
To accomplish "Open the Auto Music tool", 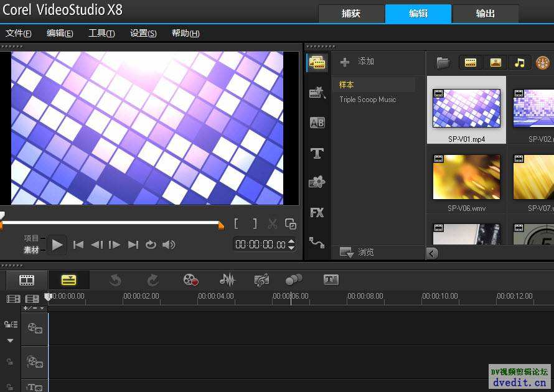I will click(x=261, y=280).
